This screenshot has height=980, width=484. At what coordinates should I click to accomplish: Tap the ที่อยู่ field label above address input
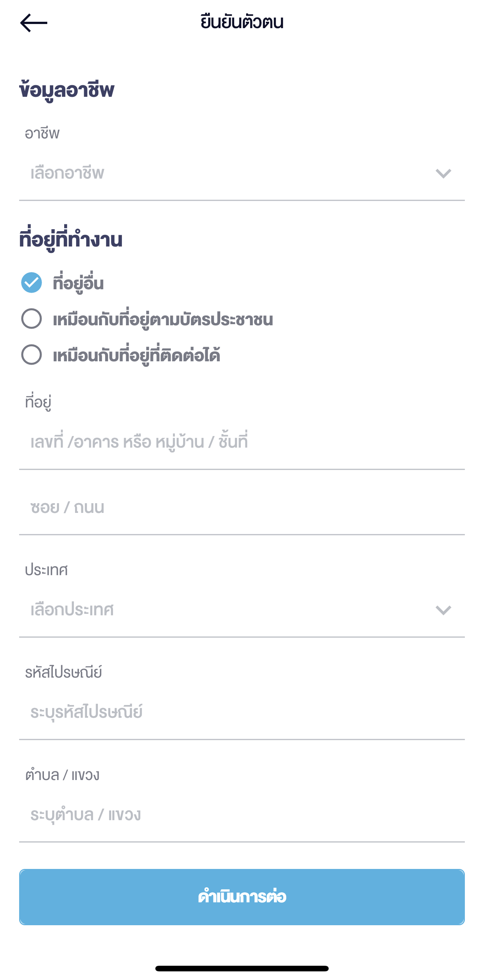(x=38, y=402)
